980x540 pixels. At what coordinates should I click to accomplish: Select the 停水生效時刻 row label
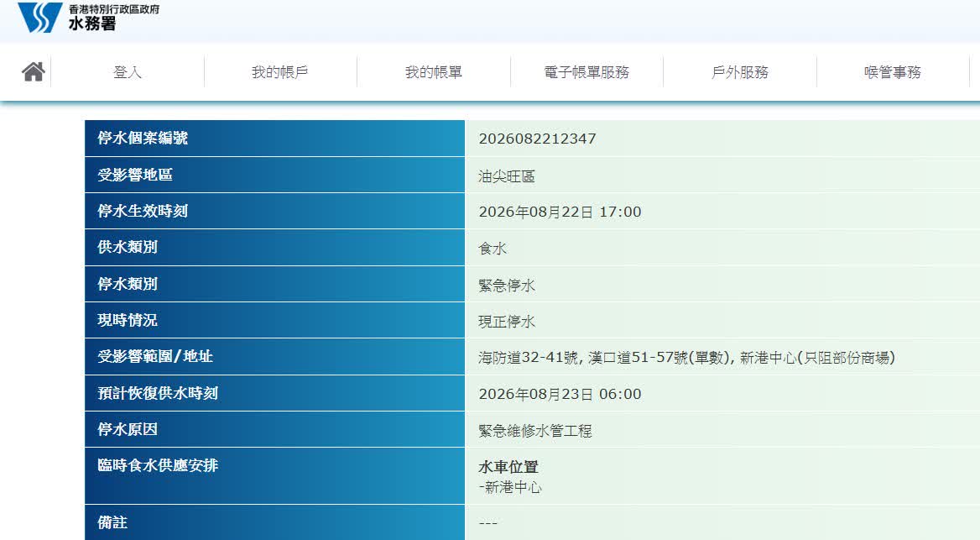[x=143, y=211]
